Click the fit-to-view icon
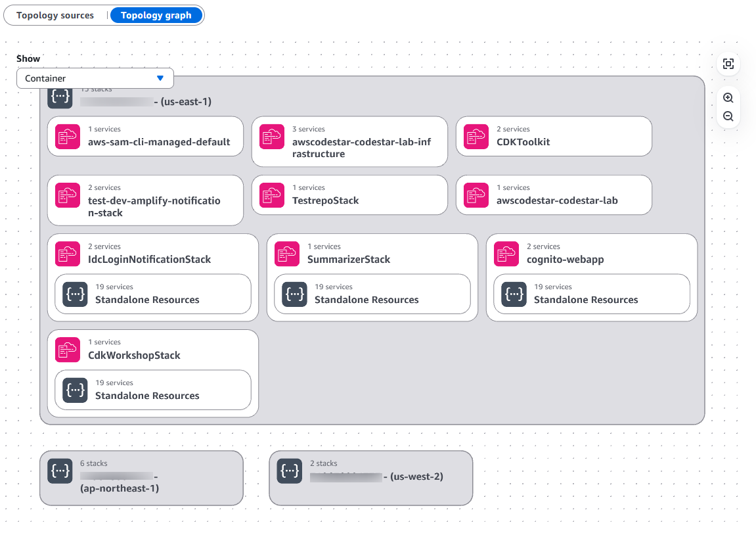The image size is (756, 533). tap(728, 64)
